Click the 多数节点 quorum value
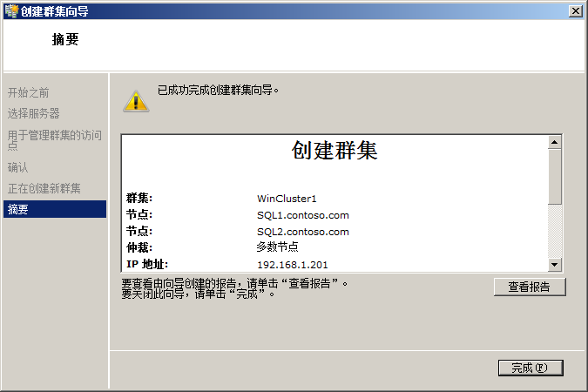The image size is (588, 392). click(x=278, y=247)
